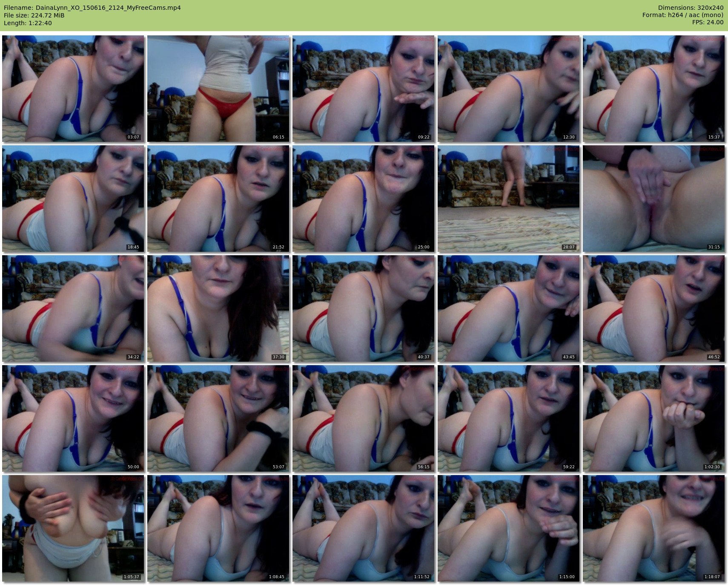Click the frame marked 50:00
The width and height of the screenshot is (728, 585).
tap(73, 418)
